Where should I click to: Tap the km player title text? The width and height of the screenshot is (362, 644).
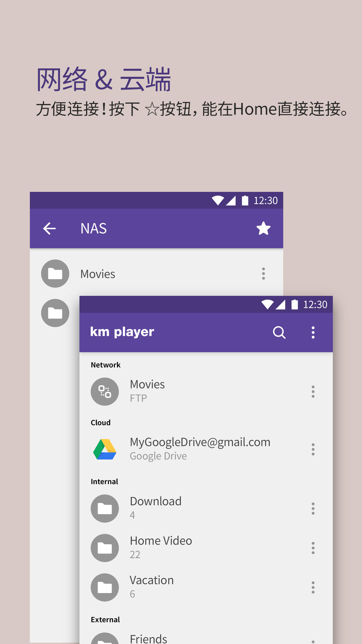click(x=122, y=332)
